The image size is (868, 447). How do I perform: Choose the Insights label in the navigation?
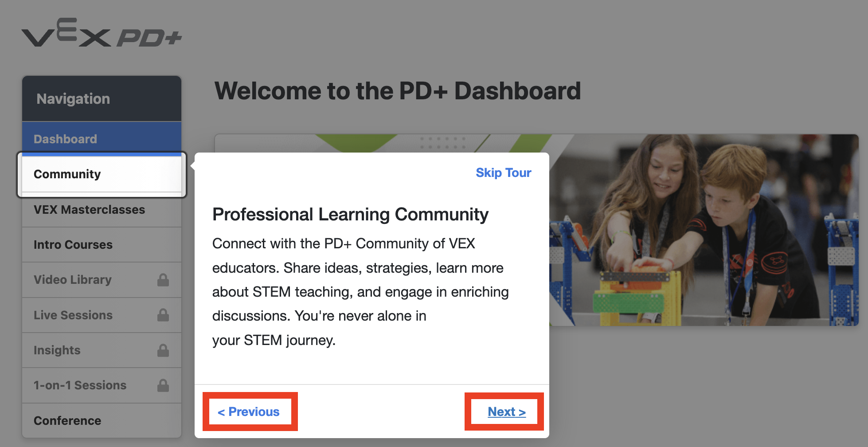(x=57, y=350)
